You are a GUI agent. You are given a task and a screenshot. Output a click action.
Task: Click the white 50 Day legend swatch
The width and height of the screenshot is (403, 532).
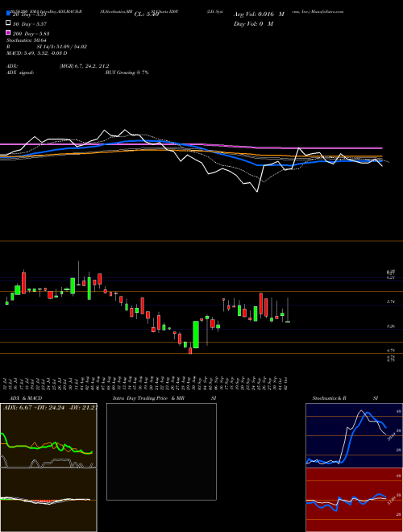[x=9, y=23]
